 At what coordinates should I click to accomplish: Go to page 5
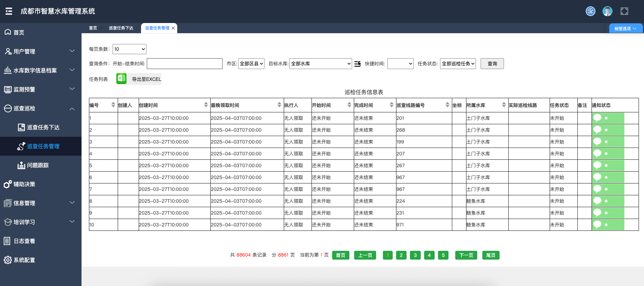(x=443, y=255)
